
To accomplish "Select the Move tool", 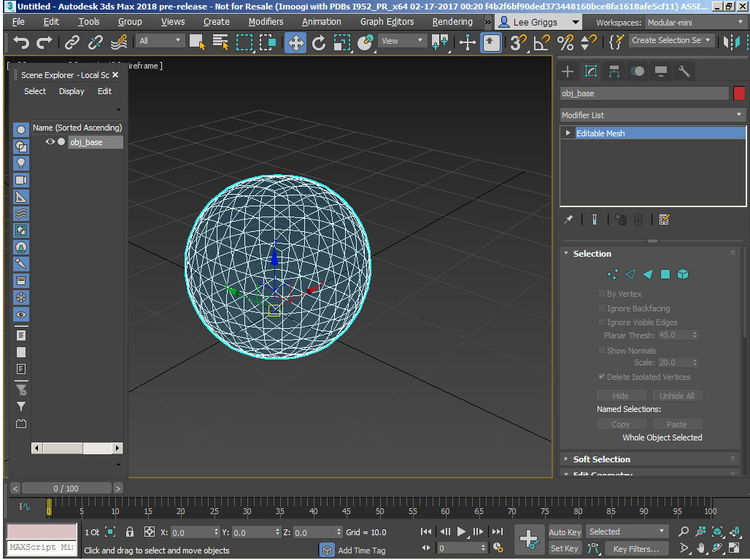I will (295, 44).
